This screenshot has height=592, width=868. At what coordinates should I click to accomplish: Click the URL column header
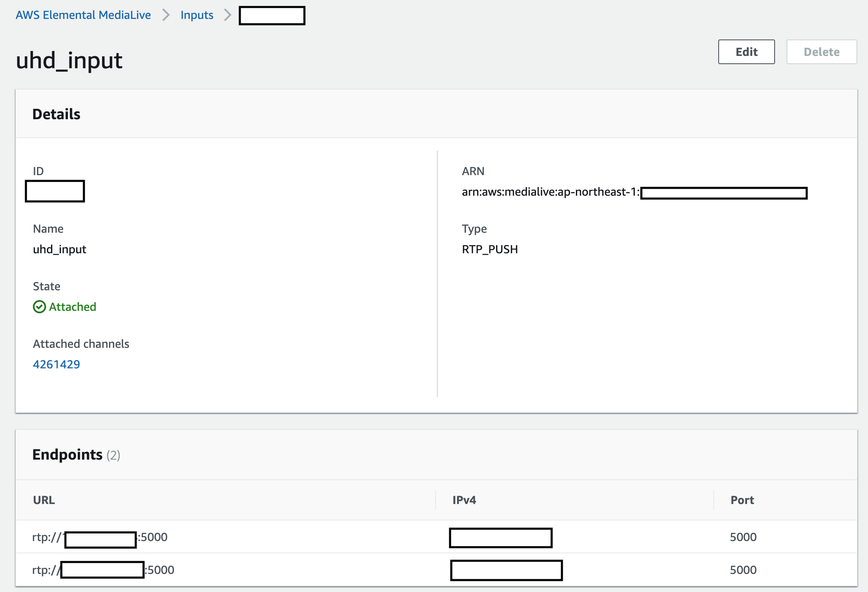(x=44, y=500)
